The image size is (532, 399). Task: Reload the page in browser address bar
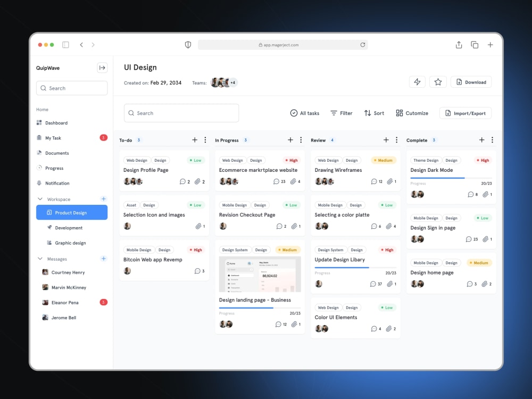point(363,45)
